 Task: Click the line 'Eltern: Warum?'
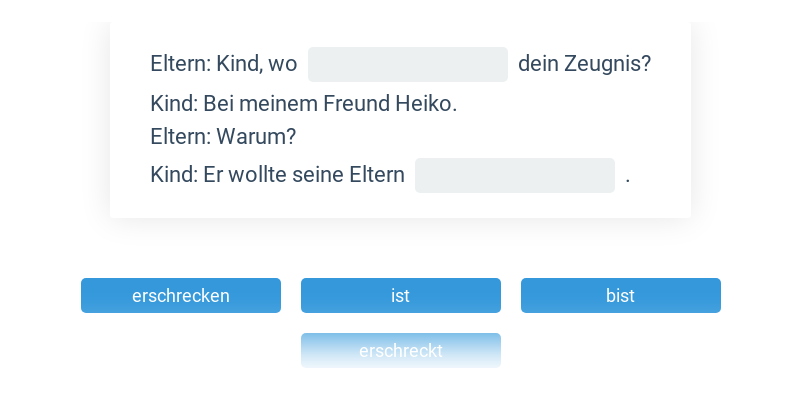tap(223, 137)
